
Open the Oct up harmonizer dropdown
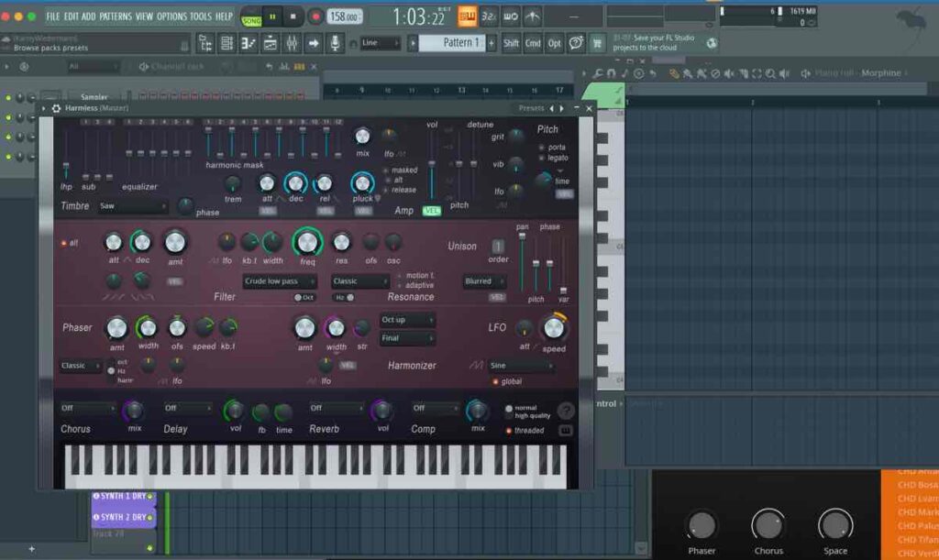point(406,320)
